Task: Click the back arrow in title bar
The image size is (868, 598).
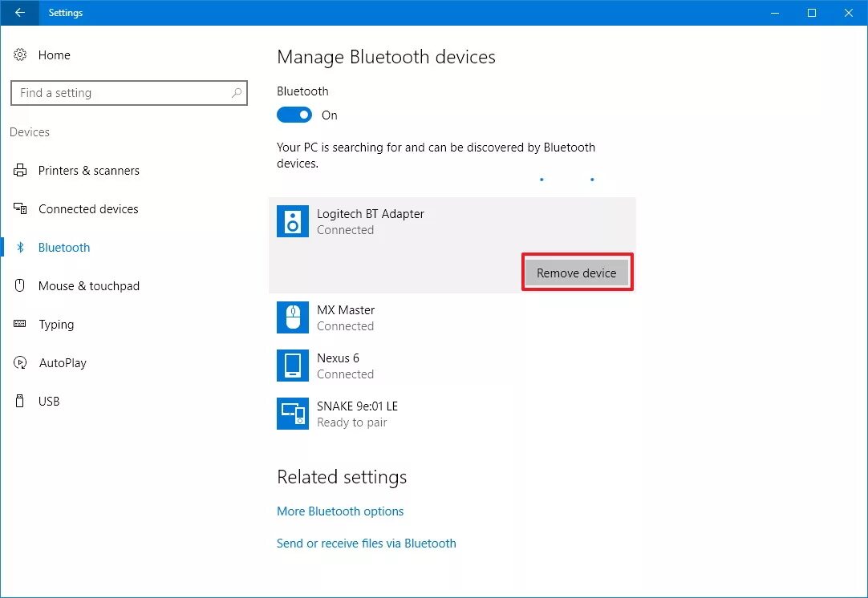Action: point(18,13)
